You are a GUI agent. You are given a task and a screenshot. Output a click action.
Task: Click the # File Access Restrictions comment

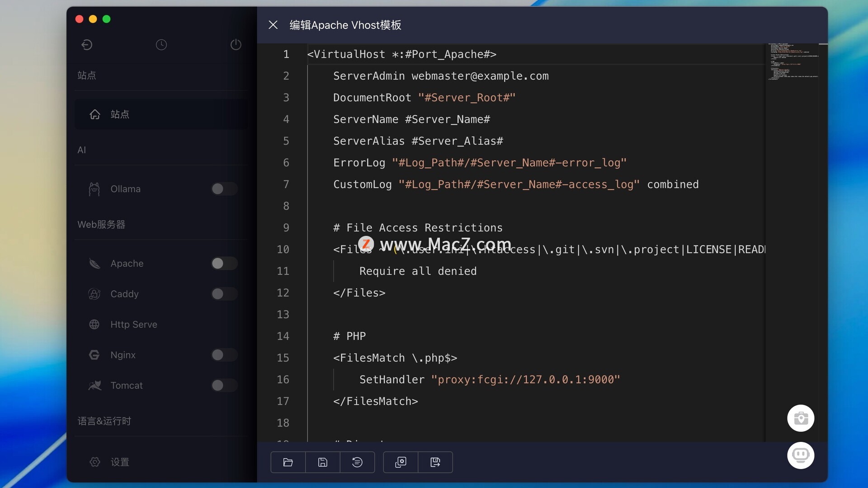pos(418,228)
